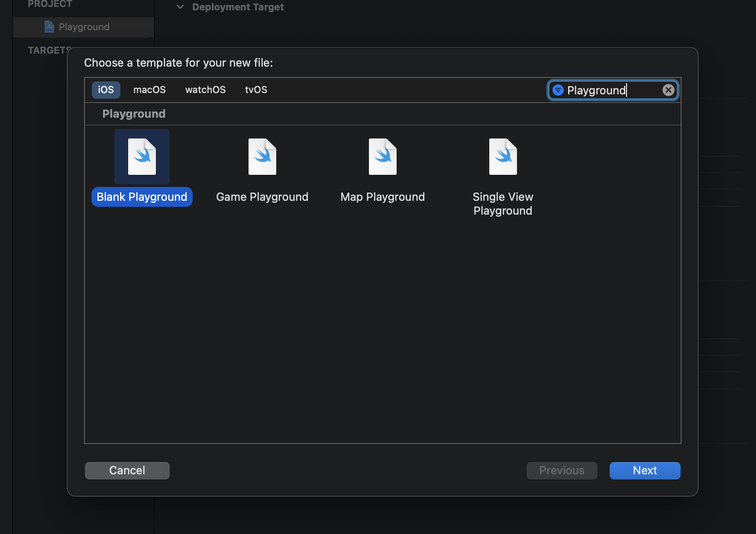Choose the Game Playground file icon
756x534 pixels.
click(262, 157)
